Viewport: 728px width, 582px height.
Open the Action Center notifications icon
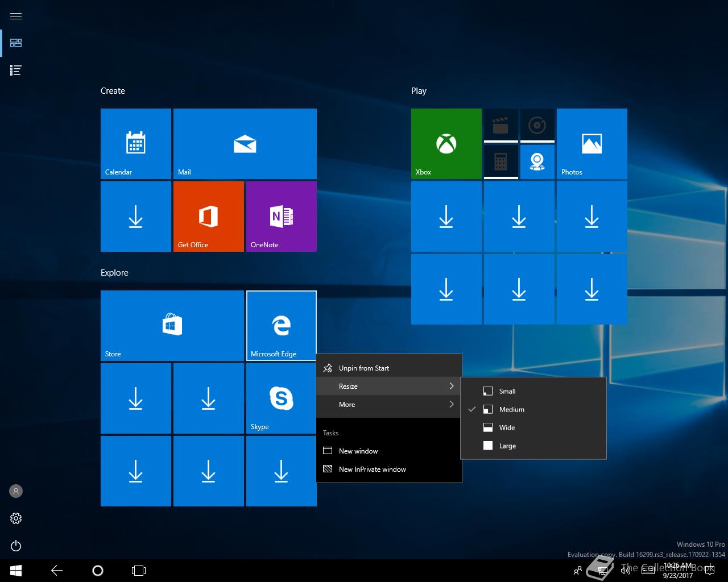(709, 571)
